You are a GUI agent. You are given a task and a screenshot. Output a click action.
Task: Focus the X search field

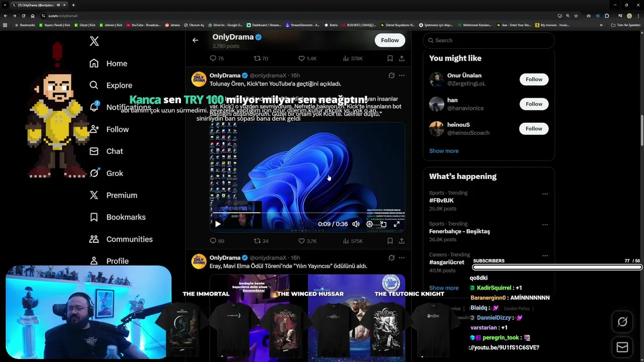(x=489, y=40)
